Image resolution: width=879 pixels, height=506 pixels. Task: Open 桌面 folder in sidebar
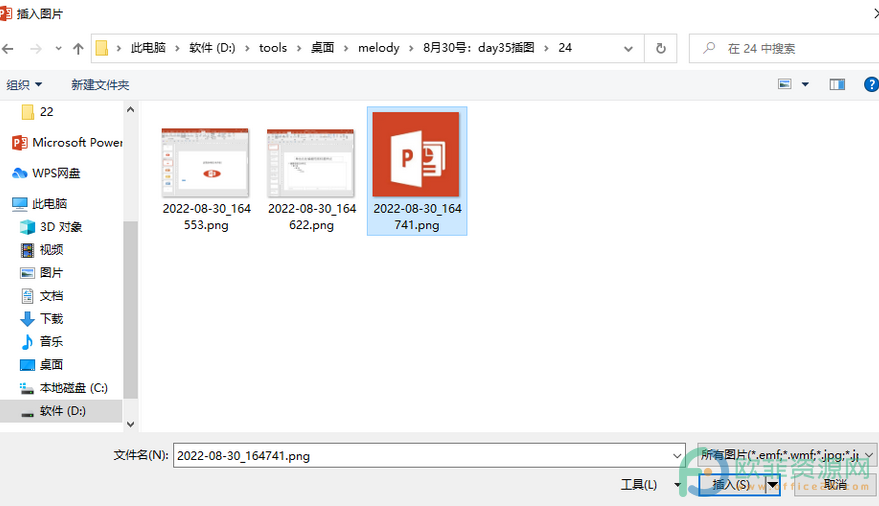tap(42, 365)
